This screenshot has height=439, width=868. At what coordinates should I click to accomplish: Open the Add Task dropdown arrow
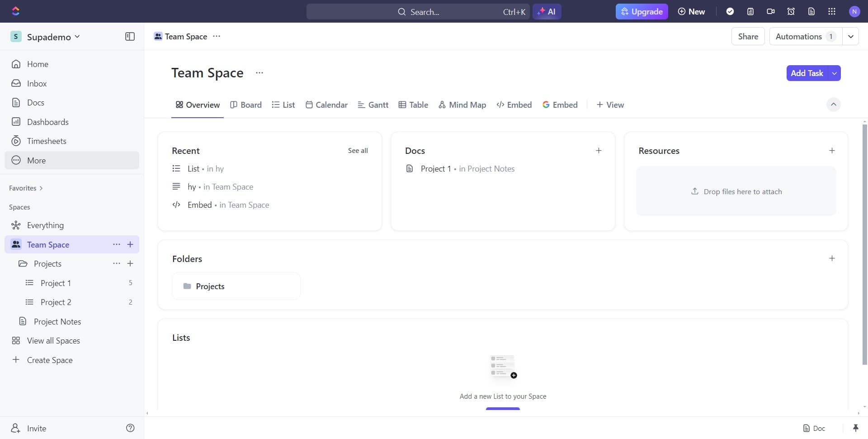[x=834, y=73]
